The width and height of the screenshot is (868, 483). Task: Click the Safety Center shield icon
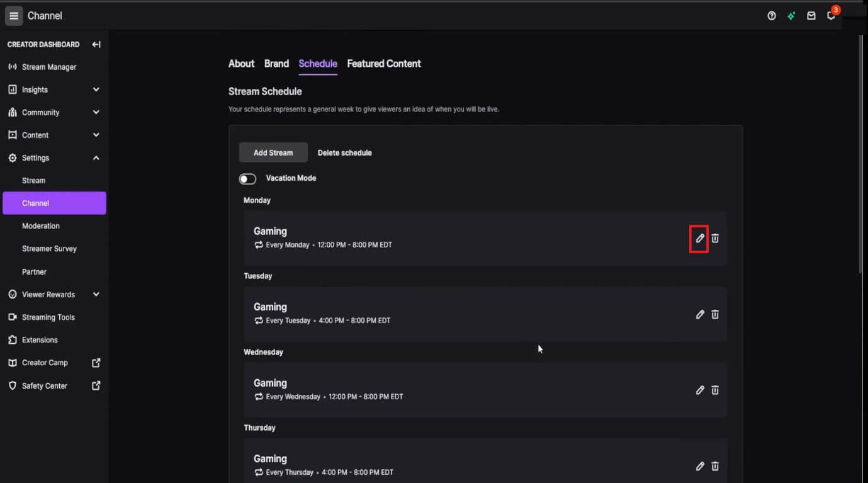(12, 385)
